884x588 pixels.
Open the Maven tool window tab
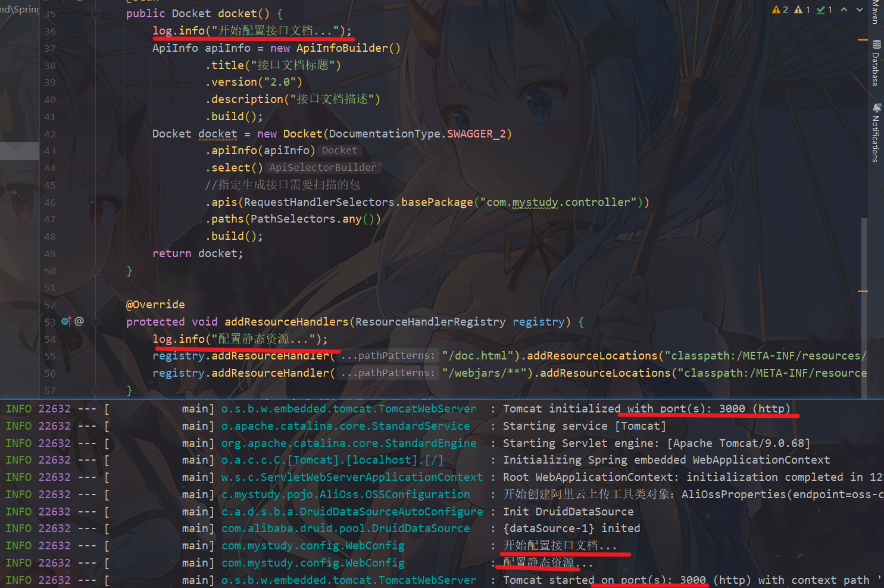875,12
